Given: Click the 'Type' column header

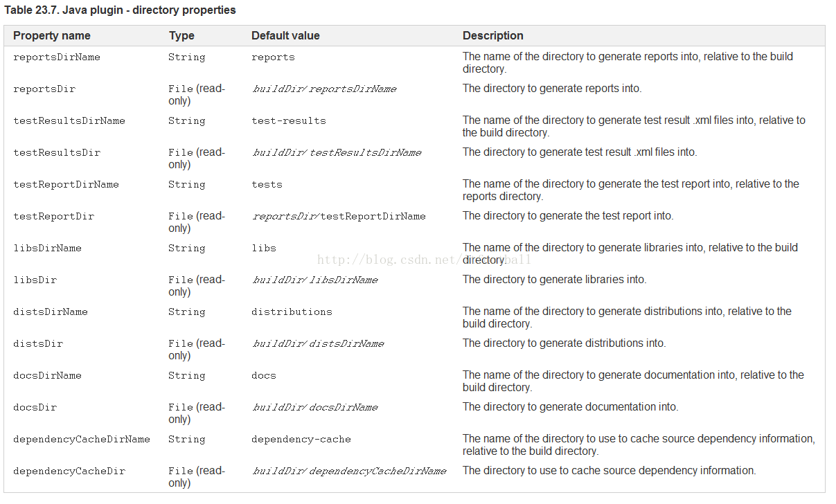Looking at the screenshot, I should point(181,36).
